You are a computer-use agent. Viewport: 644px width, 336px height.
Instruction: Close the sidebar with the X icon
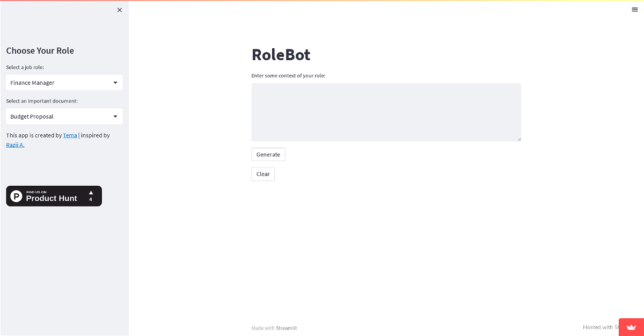point(120,10)
